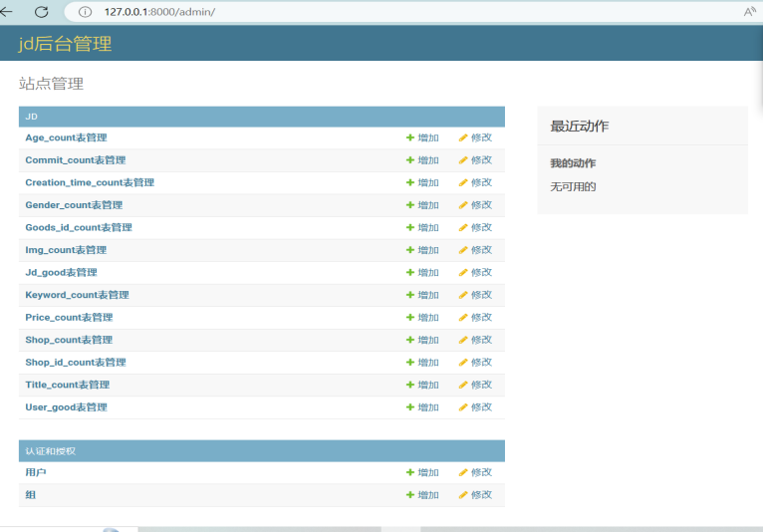Viewport: 763px width, 532px height.
Task: Click 增加 in Img_count row
Action: click(x=422, y=250)
